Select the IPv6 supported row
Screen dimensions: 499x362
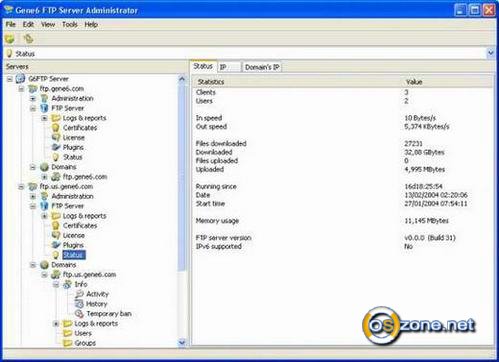coord(343,247)
